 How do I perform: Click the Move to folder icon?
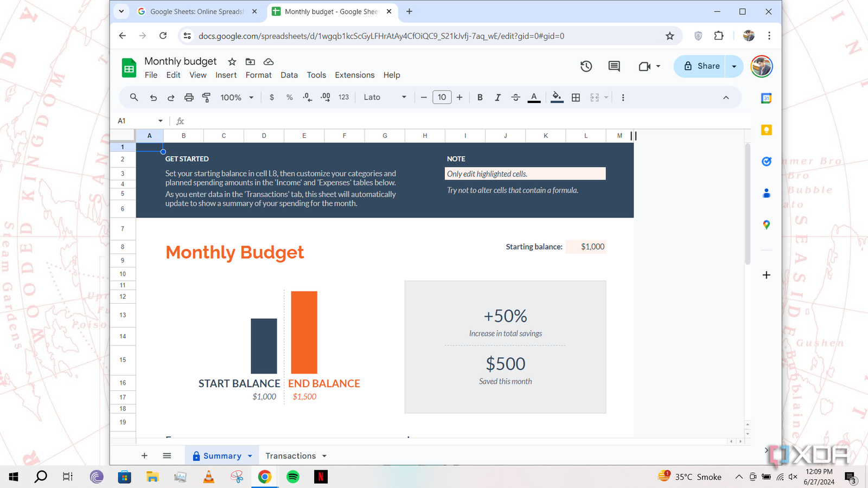tap(250, 62)
